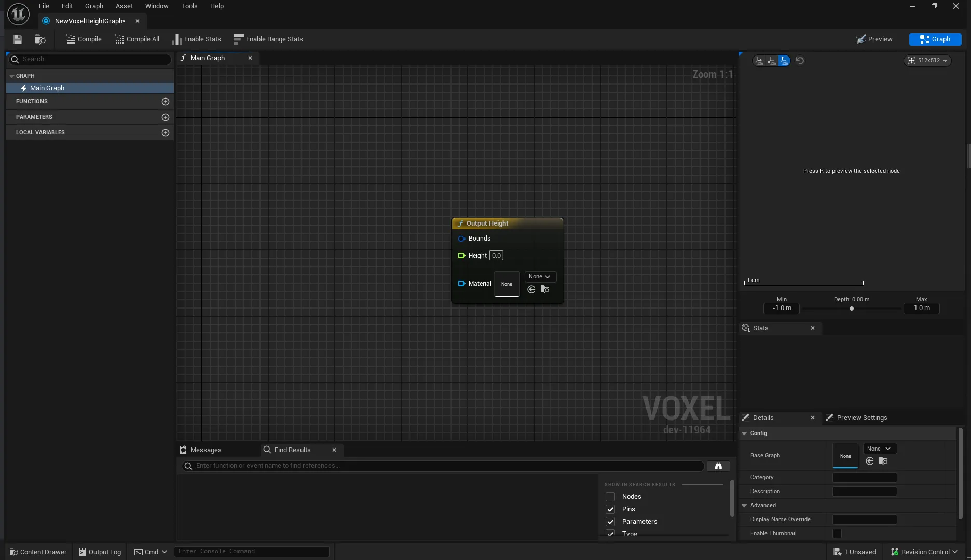Use the browse icon next to Material None

pyautogui.click(x=544, y=289)
